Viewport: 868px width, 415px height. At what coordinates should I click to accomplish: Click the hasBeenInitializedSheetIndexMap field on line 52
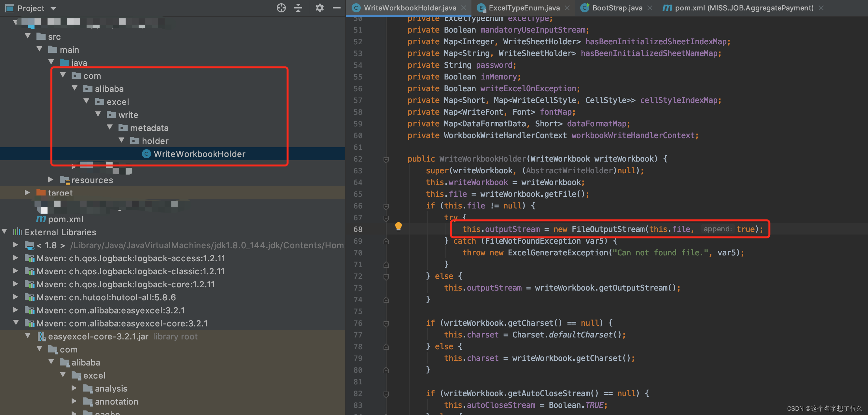(x=656, y=41)
